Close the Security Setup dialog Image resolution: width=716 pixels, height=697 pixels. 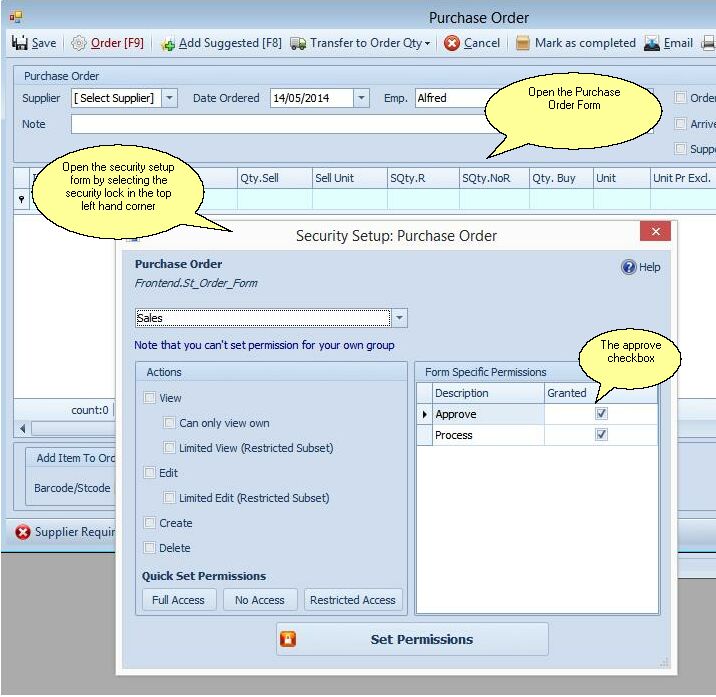655,231
